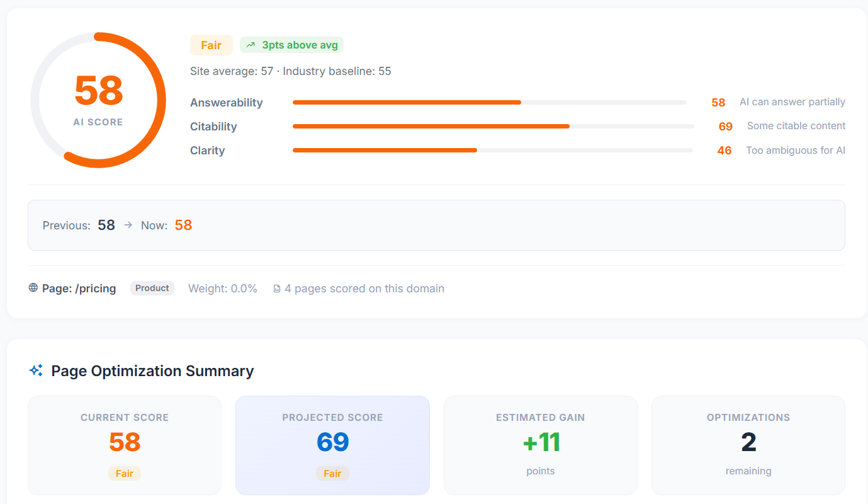Click the Too ambiguous for AI note
Image resolution: width=868 pixels, height=504 pixels.
796,150
